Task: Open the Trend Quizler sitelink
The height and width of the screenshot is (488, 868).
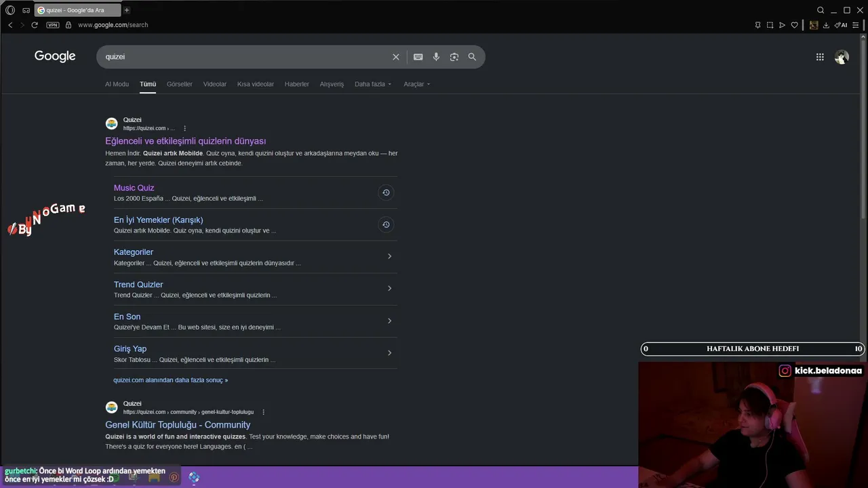Action: coord(138,285)
